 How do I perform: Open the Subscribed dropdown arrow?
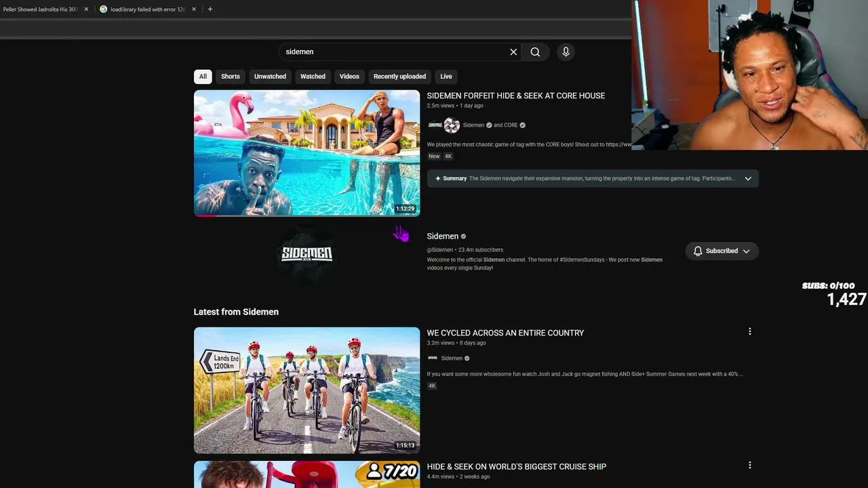click(x=746, y=251)
